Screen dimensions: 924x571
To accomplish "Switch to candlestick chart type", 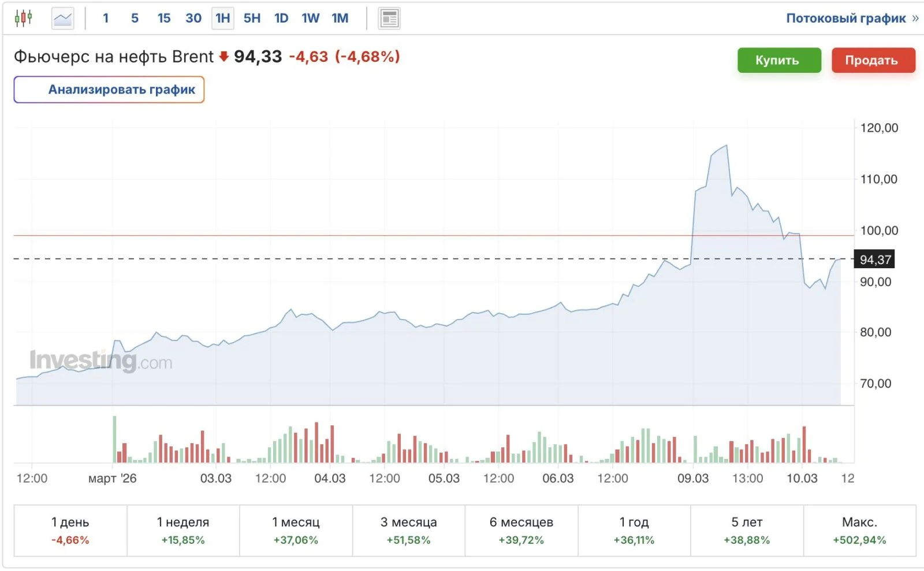I will (x=23, y=18).
